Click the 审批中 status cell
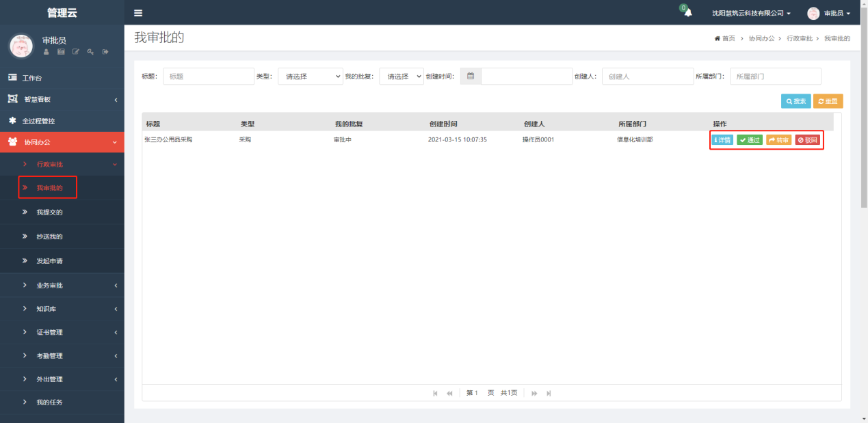Viewport: 868px width, 423px height. click(x=342, y=139)
